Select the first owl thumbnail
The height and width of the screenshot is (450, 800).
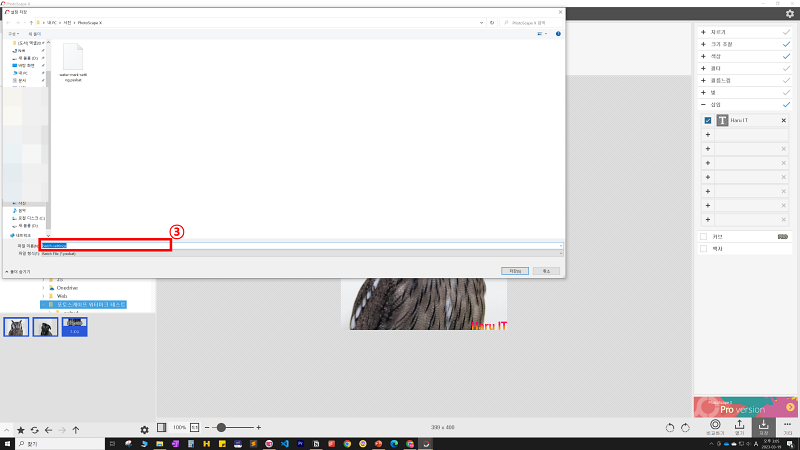(x=16, y=327)
